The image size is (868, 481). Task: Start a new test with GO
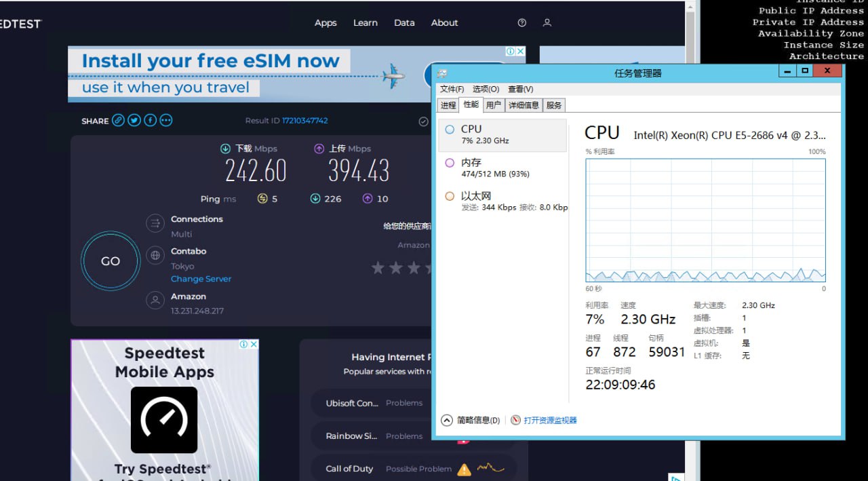[x=111, y=261]
